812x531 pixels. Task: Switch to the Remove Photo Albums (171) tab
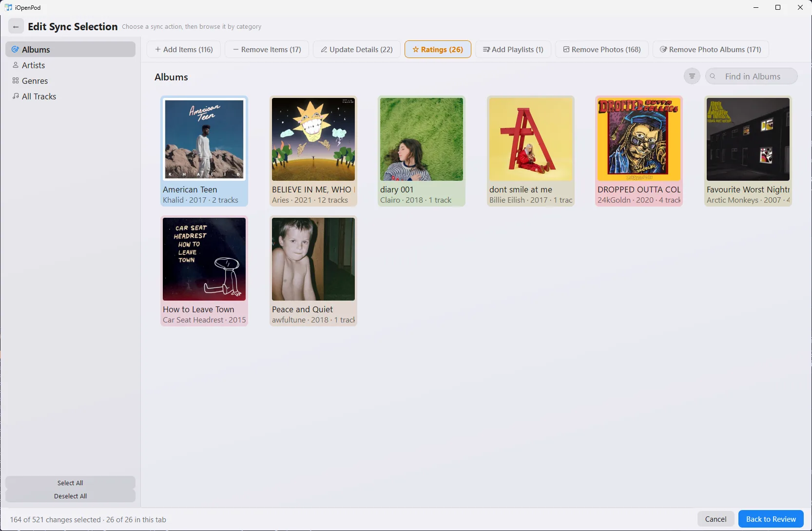[711, 49]
